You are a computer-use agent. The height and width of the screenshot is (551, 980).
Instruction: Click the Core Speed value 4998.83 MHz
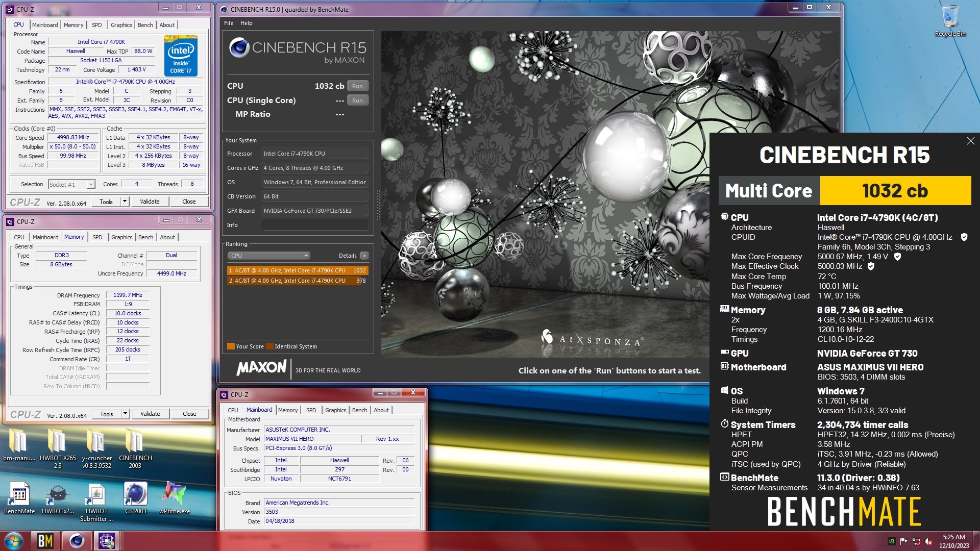point(73,138)
